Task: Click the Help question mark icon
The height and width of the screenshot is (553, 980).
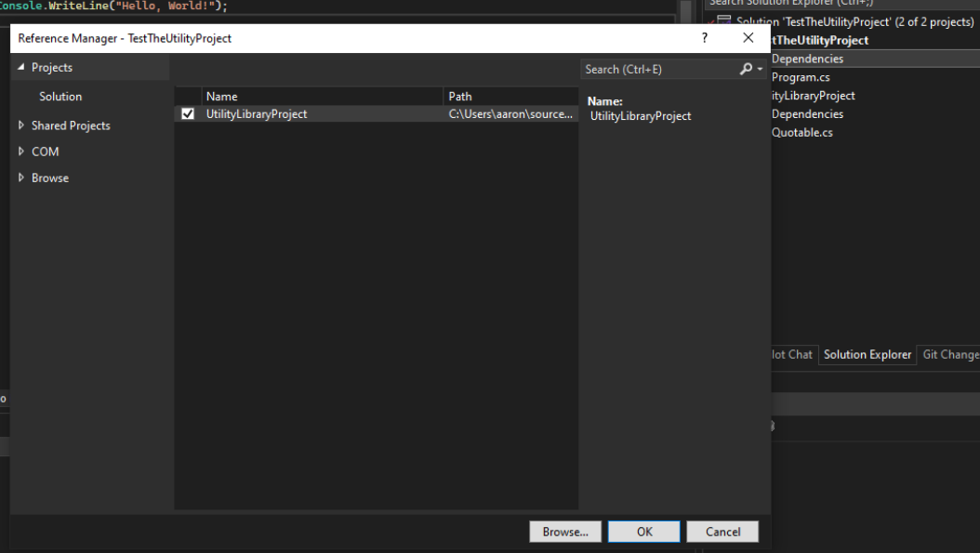Action: tap(705, 38)
